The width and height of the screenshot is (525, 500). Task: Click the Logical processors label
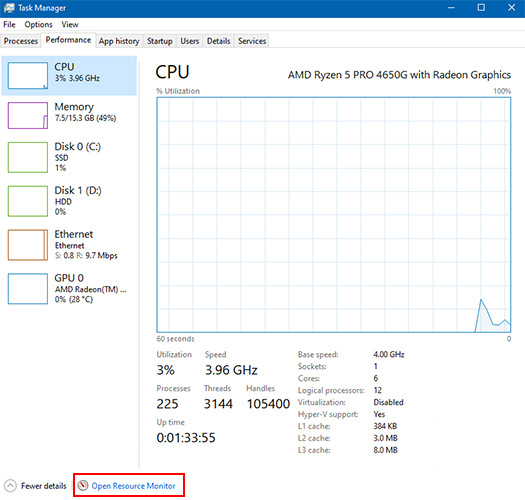331,390
